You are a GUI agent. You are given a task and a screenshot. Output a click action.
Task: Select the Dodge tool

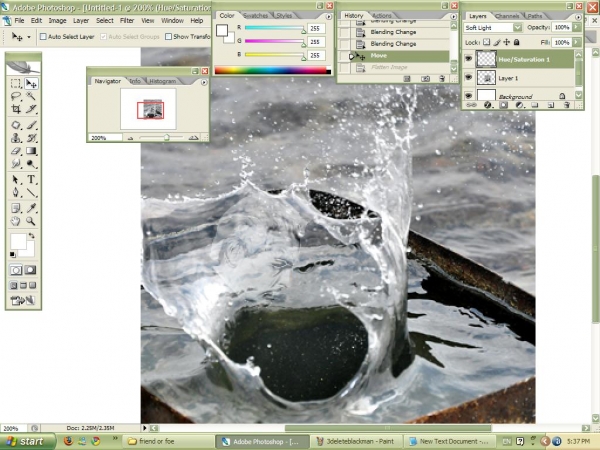click(31, 164)
